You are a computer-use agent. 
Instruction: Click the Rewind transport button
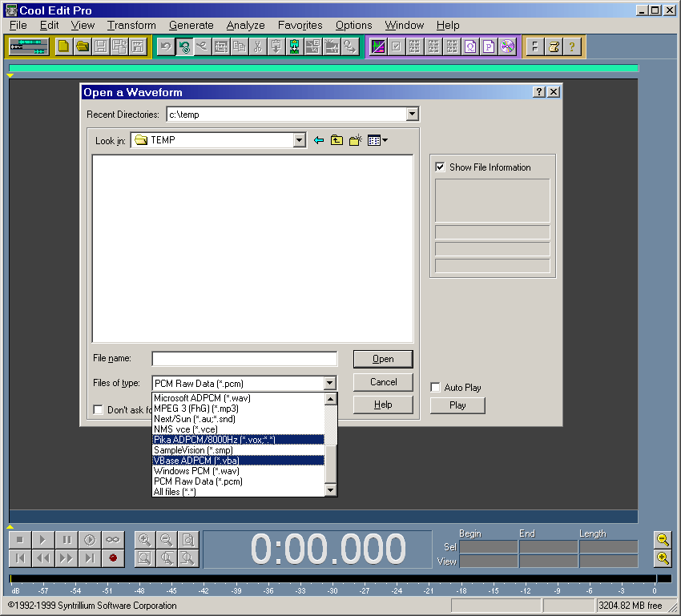pos(43,558)
